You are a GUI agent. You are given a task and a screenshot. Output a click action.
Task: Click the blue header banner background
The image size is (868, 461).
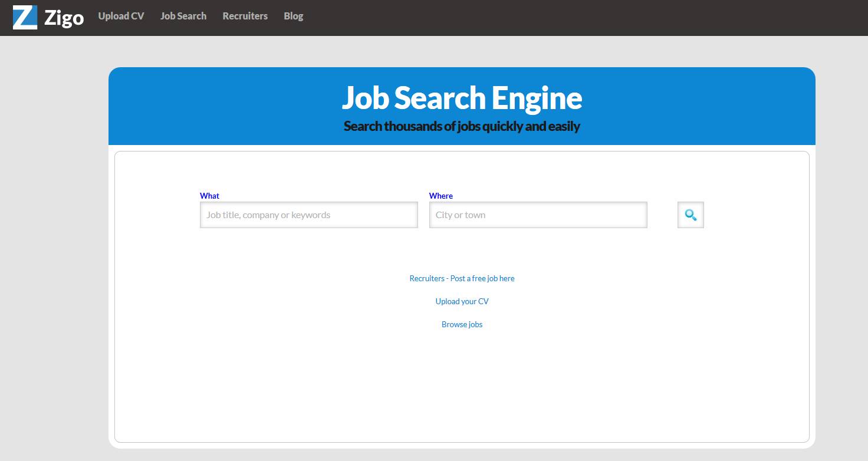click(206, 106)
